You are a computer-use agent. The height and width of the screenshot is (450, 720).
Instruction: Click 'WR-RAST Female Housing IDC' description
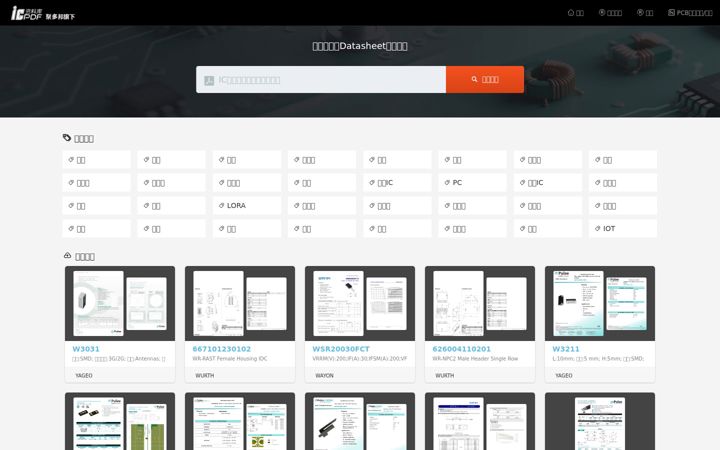[x=230, y=359]
